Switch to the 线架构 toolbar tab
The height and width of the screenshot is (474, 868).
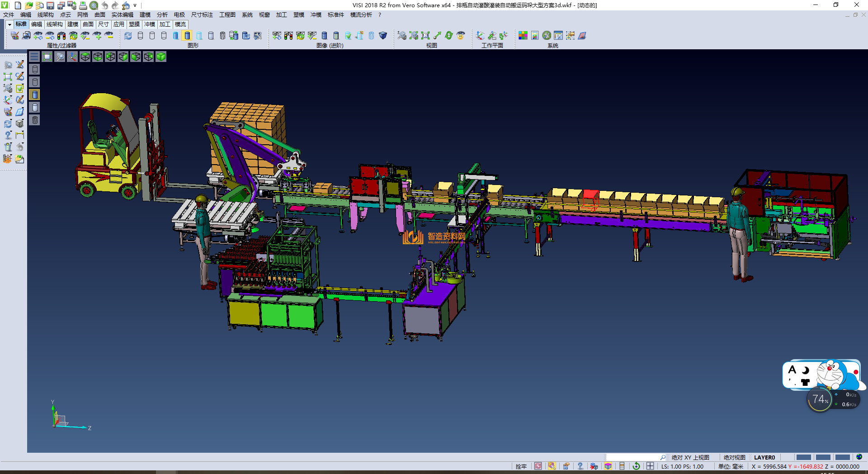[x=54, y=24]
